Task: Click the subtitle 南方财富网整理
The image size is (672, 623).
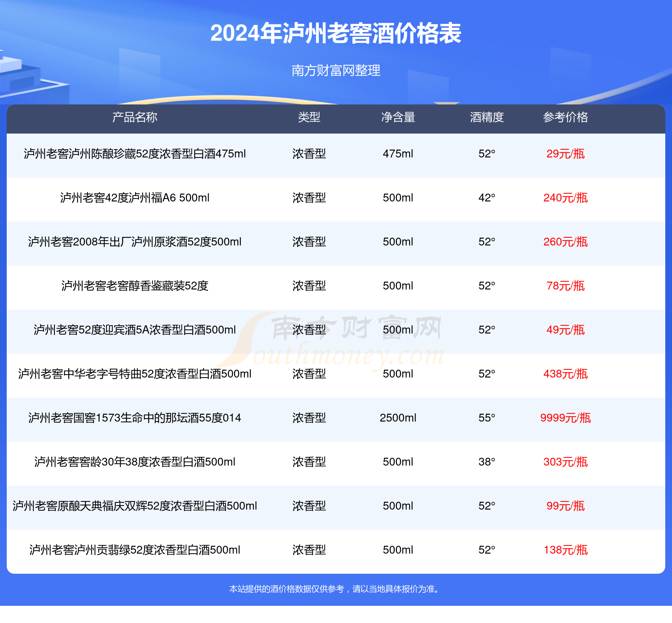Action: [x=336, y=71]
